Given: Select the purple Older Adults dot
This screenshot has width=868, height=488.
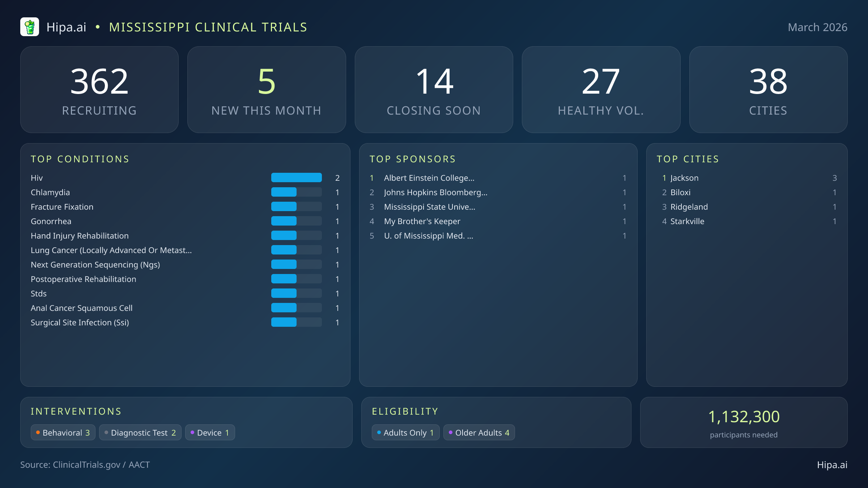Looking at the screenshot, I should 450,432.
